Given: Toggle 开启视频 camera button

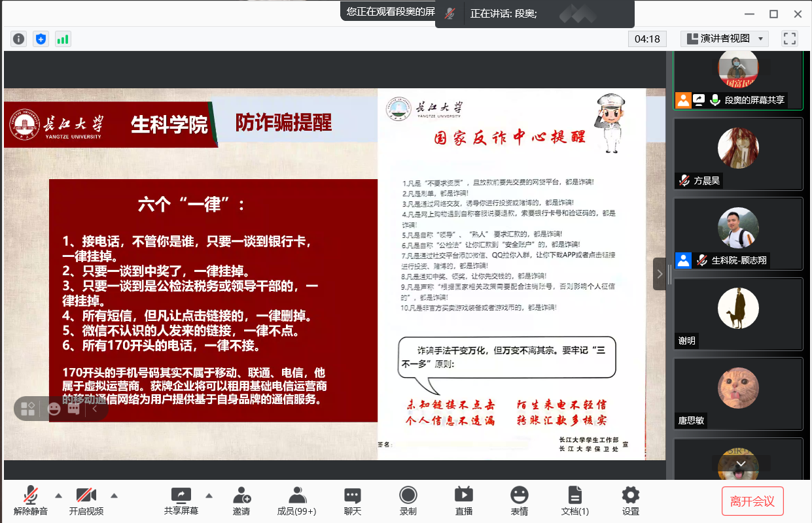Looking at the screenshot, I should click(86, 501).
